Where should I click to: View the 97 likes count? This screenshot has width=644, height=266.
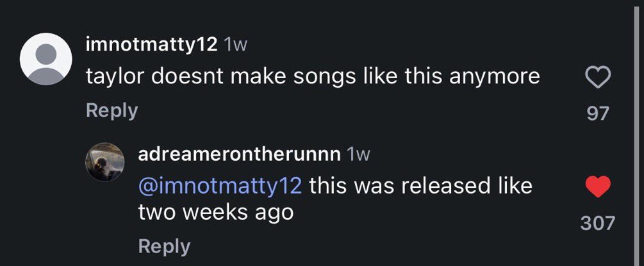click(x=598, y=113)
